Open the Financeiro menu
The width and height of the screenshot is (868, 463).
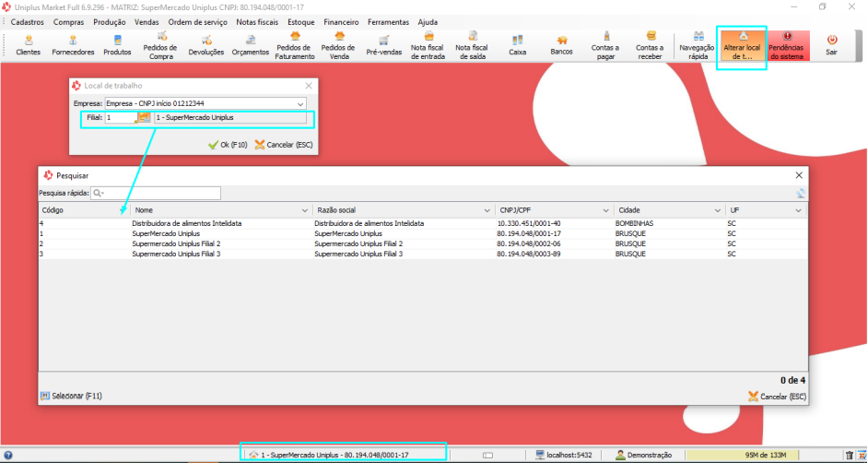pos(341,22)
